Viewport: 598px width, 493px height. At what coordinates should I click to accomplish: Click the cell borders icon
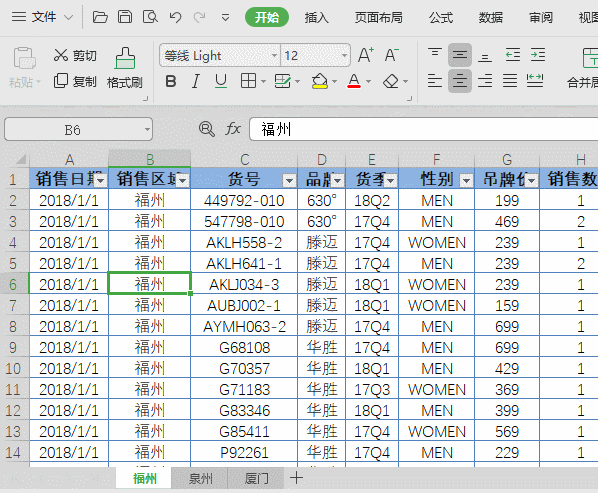pyautogui.click(x=248, y=81)
